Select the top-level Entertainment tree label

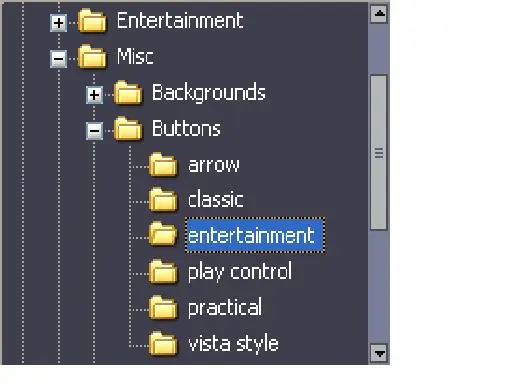pos(180,21)
